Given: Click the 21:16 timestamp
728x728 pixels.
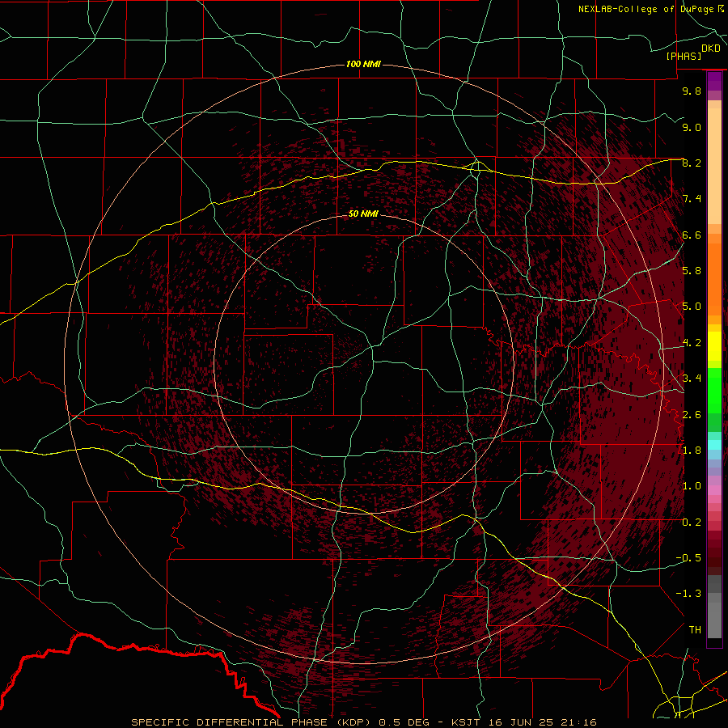Looking at the screenshot, I should (578, 722).
